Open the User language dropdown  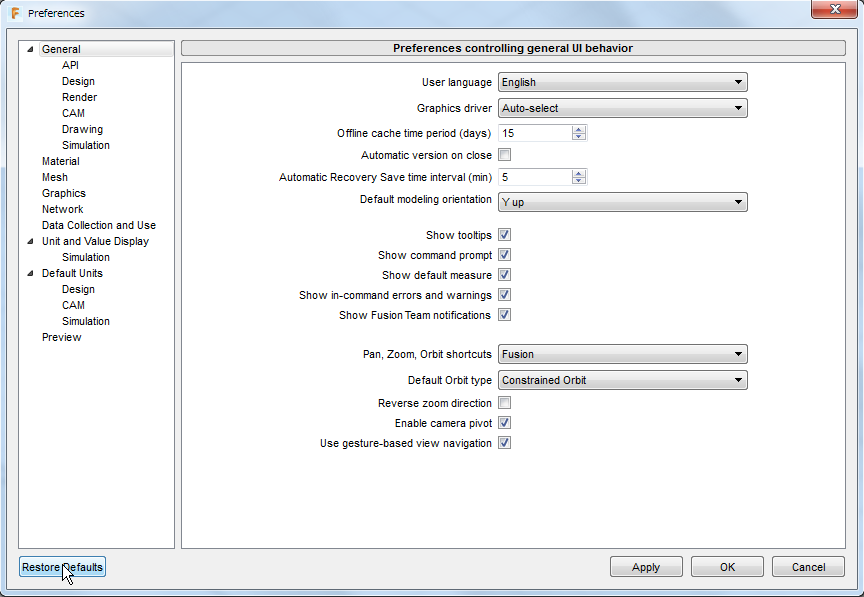737,82
